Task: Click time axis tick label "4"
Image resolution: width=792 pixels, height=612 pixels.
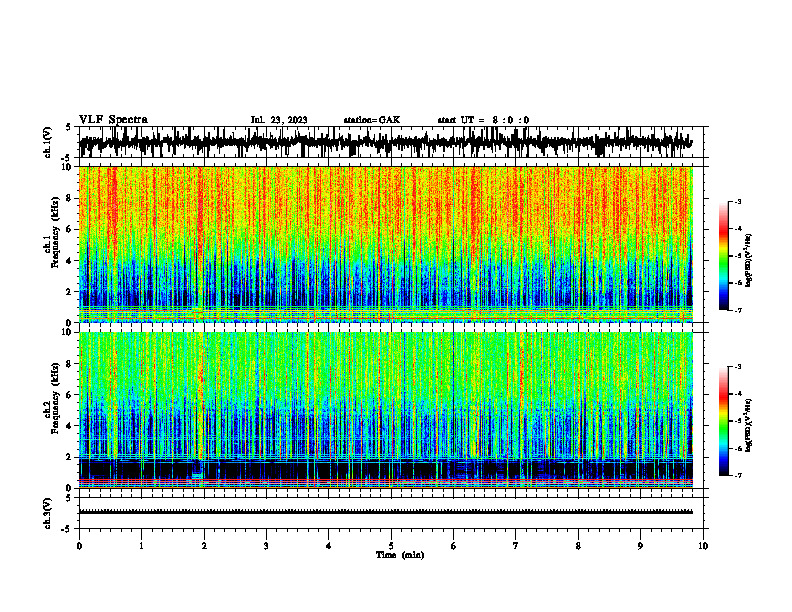Action: (328, 545)
